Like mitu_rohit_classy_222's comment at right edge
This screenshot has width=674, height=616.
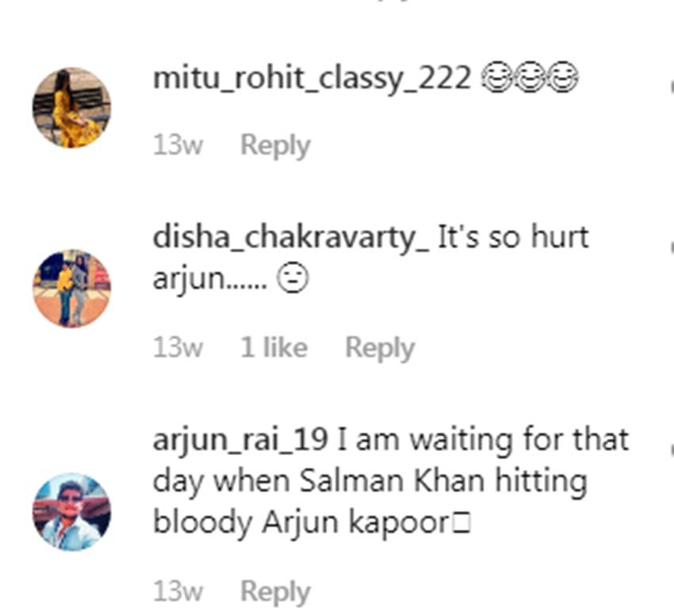[x=672, y=86]
